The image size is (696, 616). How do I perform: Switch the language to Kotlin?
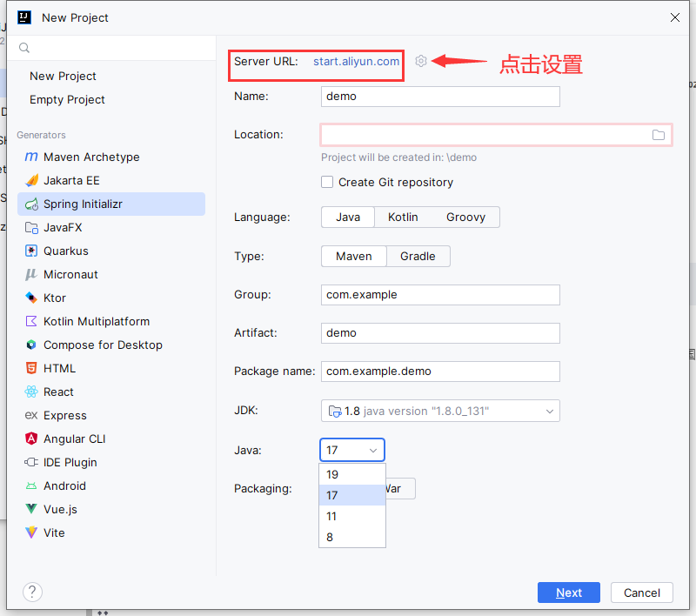(x=403, y=218)
